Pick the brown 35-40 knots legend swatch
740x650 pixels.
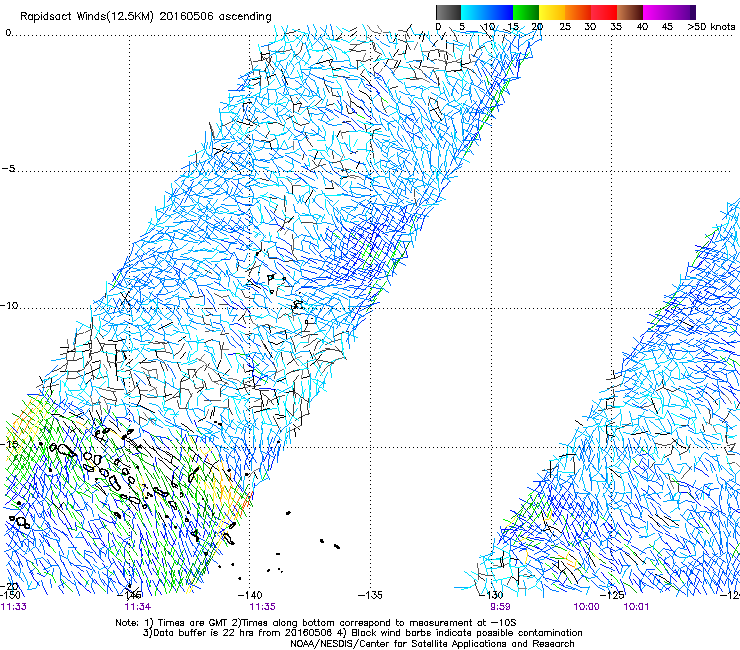[630, 12]
